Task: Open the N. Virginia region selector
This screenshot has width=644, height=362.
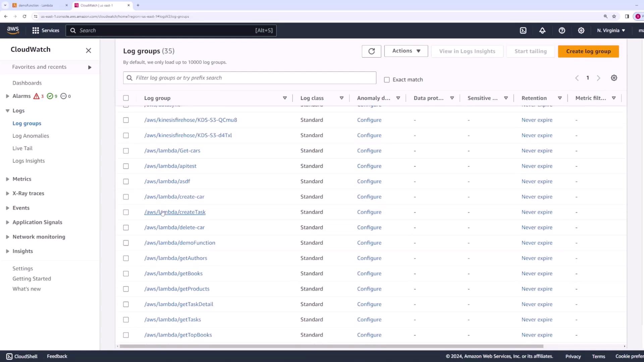Action: click(611, 31)
